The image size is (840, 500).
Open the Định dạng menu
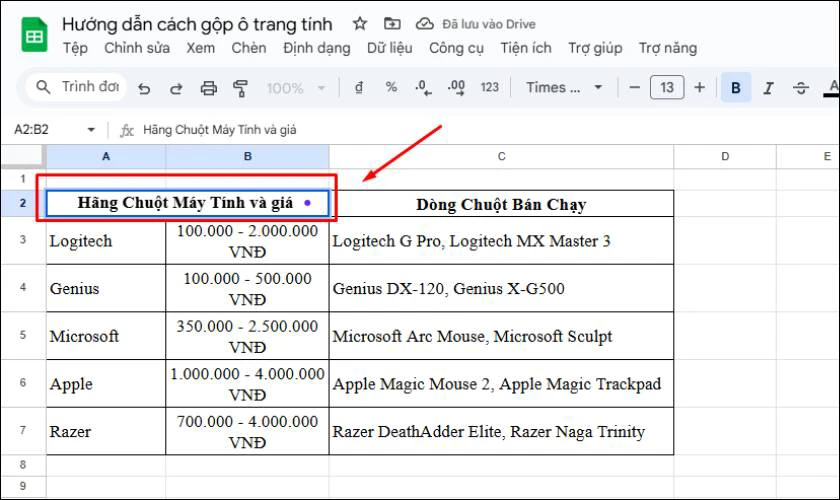point(317,48)
